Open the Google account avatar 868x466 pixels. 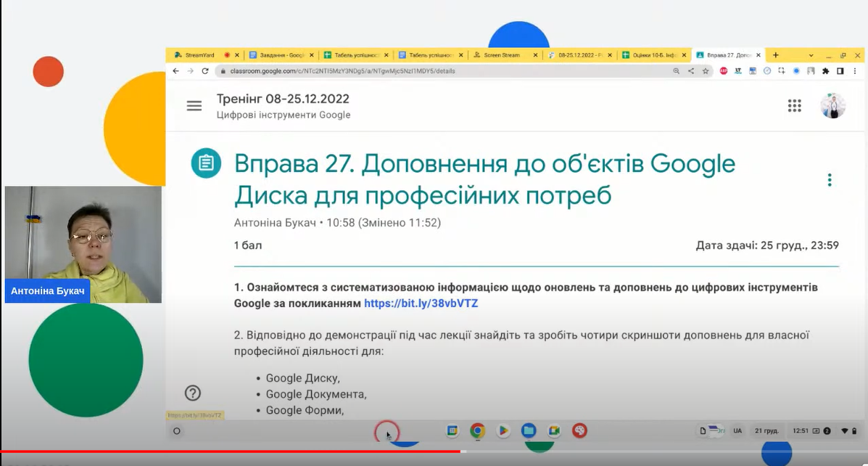[x=832, y=106]
